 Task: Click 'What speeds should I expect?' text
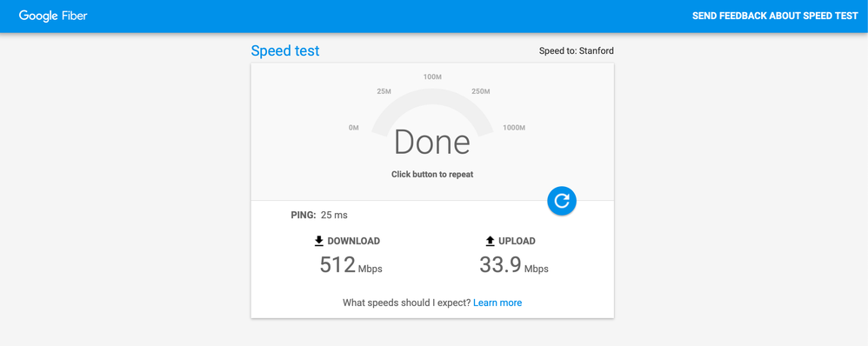click(x=407, y=303)
